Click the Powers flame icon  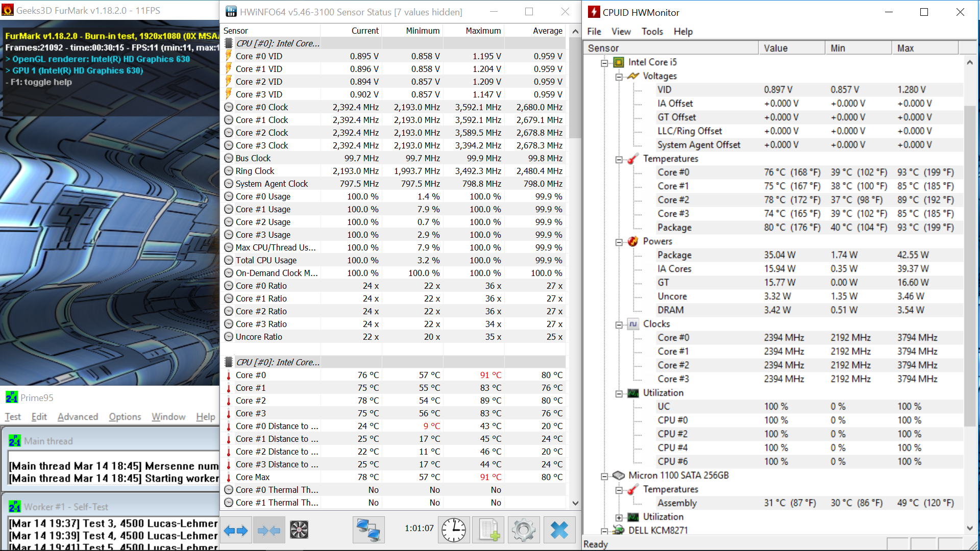[633, 241]
